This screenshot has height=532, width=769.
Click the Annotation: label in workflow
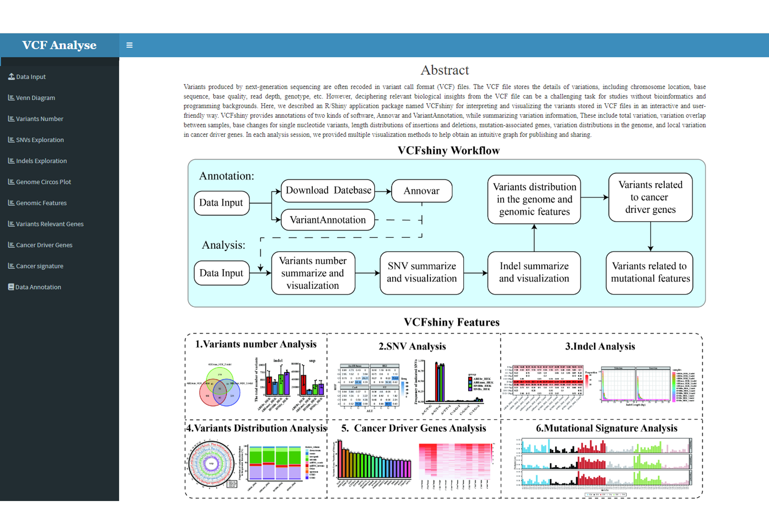click(x=226, y=176)
